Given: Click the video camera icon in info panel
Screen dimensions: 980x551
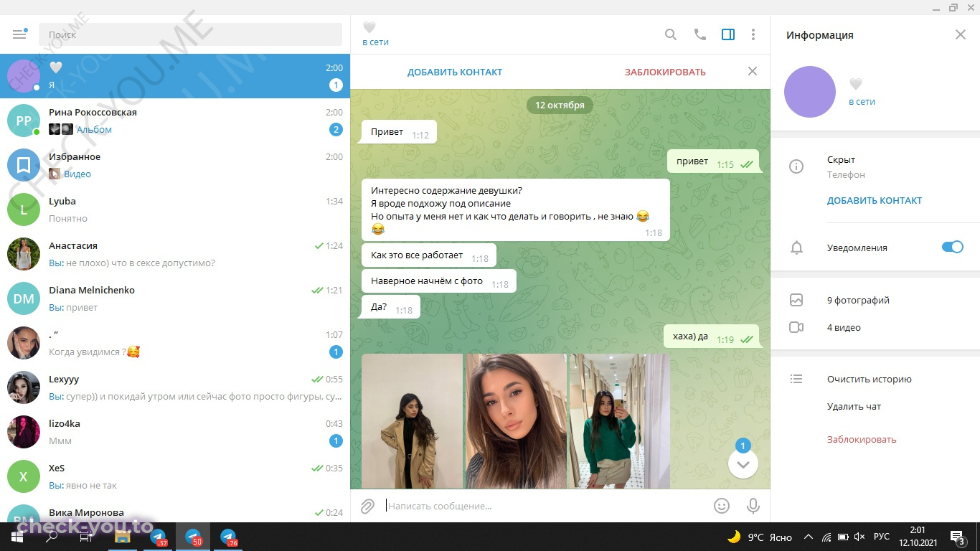Looking at the screenshot, I should 796,327.
